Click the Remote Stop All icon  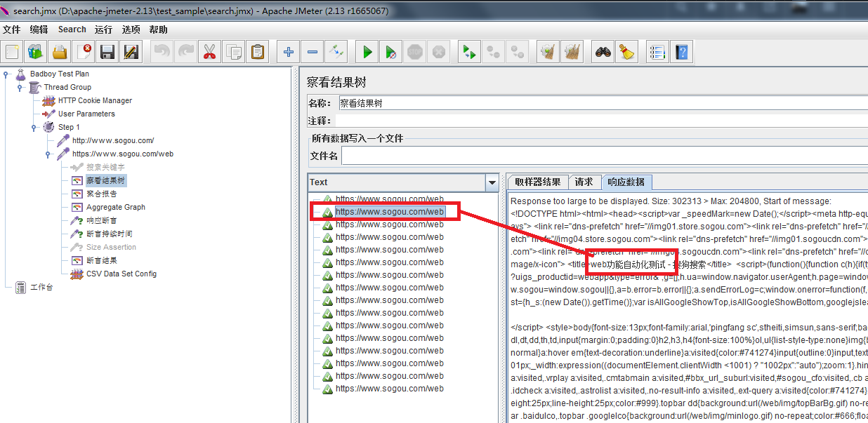pyautogui.click(x=494, y=52)
